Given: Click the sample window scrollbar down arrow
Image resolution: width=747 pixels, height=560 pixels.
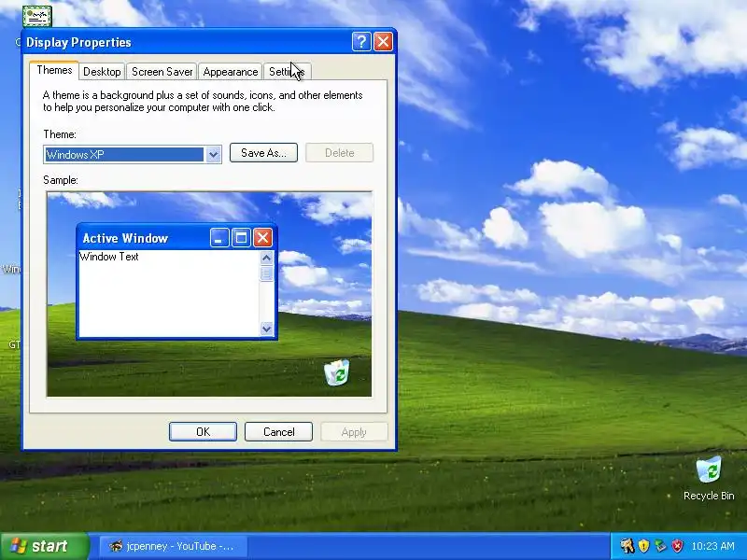Looking at the screenshot, I should click(x=266, y=329).
